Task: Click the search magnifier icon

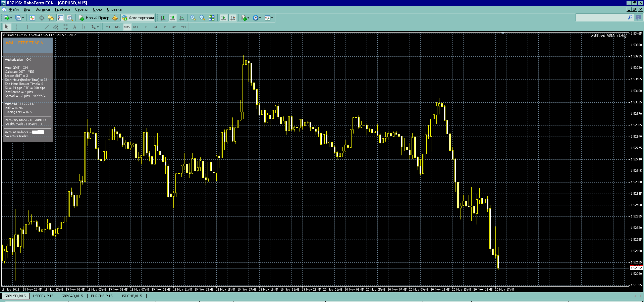Action: pyautogui.click(x=630, y=17)
